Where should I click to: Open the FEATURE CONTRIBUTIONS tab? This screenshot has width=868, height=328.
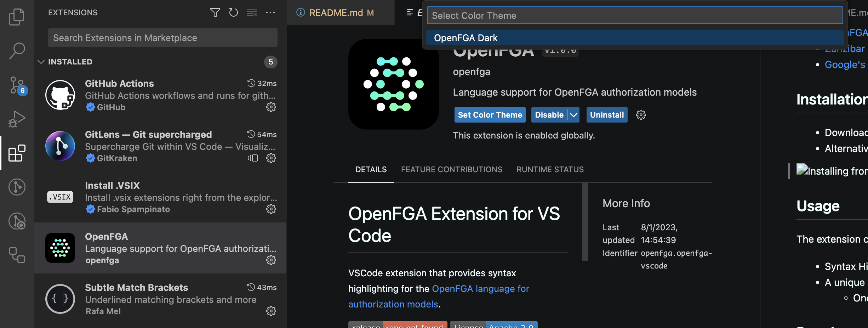coord(451,170)
